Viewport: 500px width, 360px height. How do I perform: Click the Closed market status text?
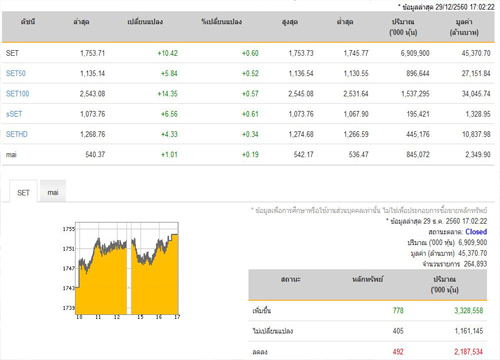click(x=476, y=232)
